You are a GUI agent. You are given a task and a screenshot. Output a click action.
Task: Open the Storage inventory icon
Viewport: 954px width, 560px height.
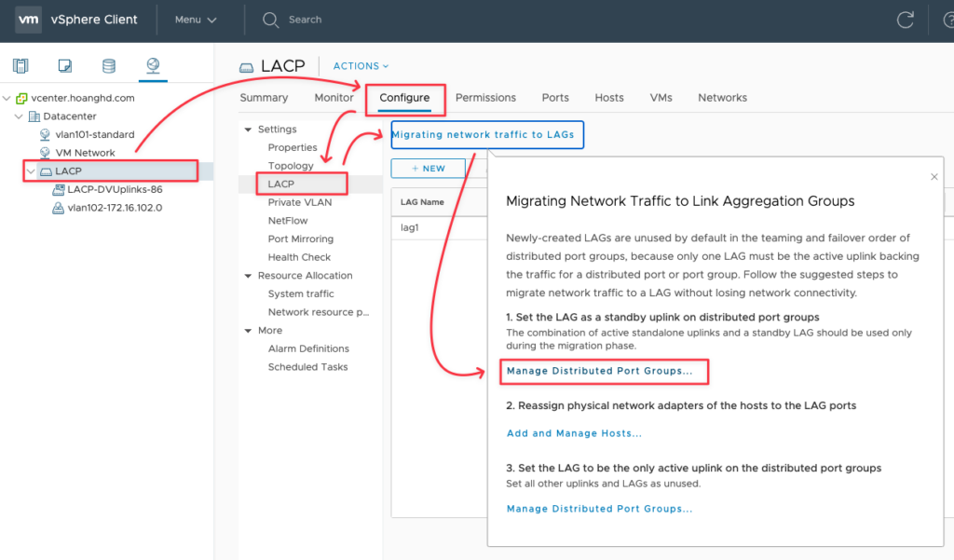pos(109,66)
